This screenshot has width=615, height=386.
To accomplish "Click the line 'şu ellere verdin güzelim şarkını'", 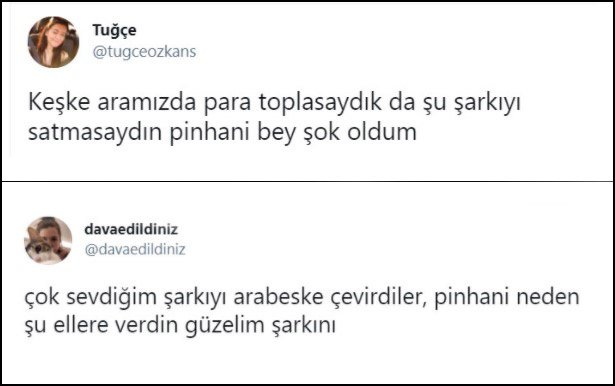I will pyautogui.click(x=180, y=326).
